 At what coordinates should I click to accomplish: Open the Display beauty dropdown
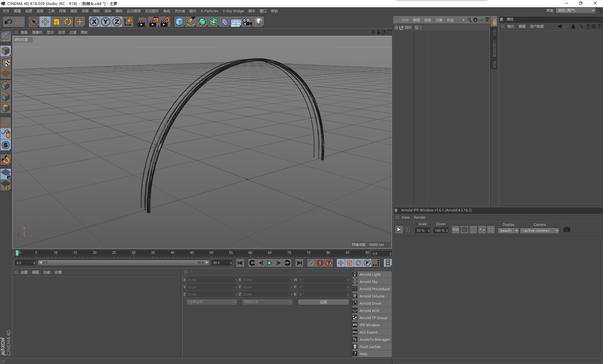(508, 231)
